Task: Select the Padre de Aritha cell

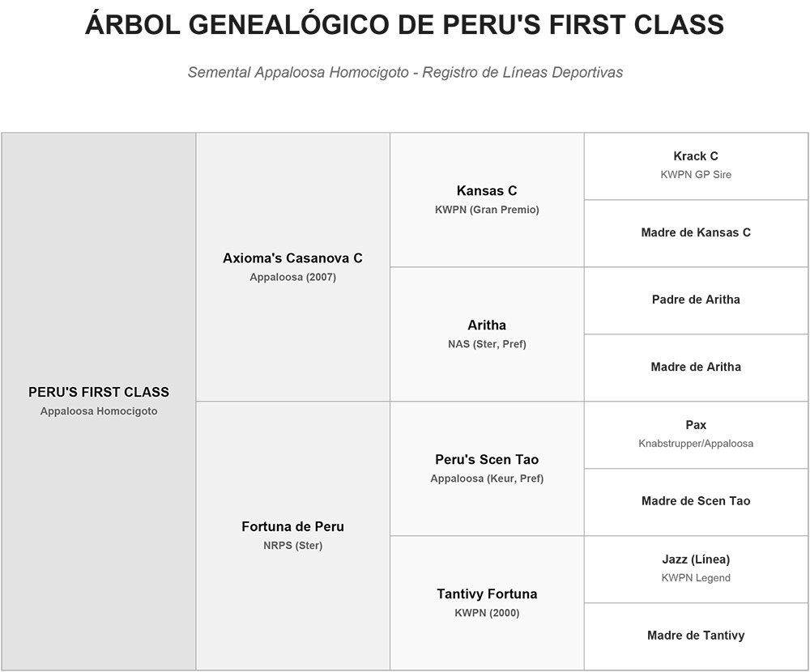Action: coord(697,300)
